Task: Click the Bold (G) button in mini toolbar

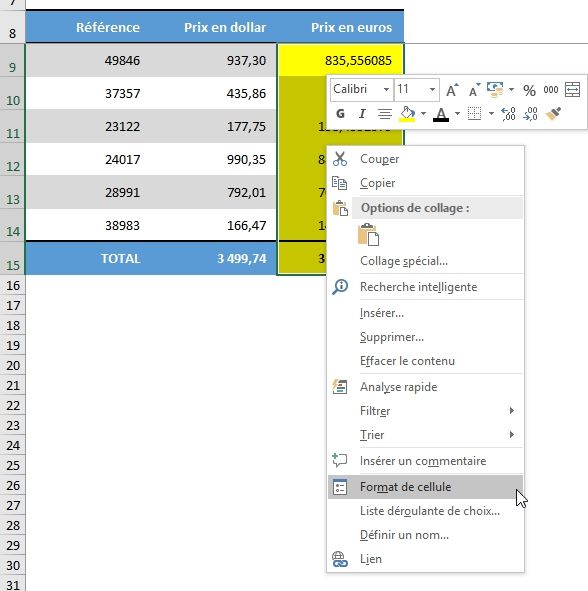Action: [340, 113]
